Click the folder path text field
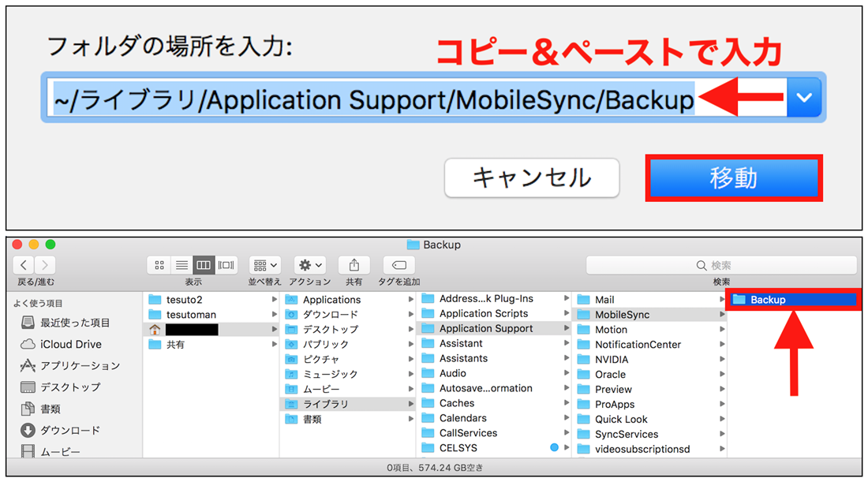 coord(355,97)
